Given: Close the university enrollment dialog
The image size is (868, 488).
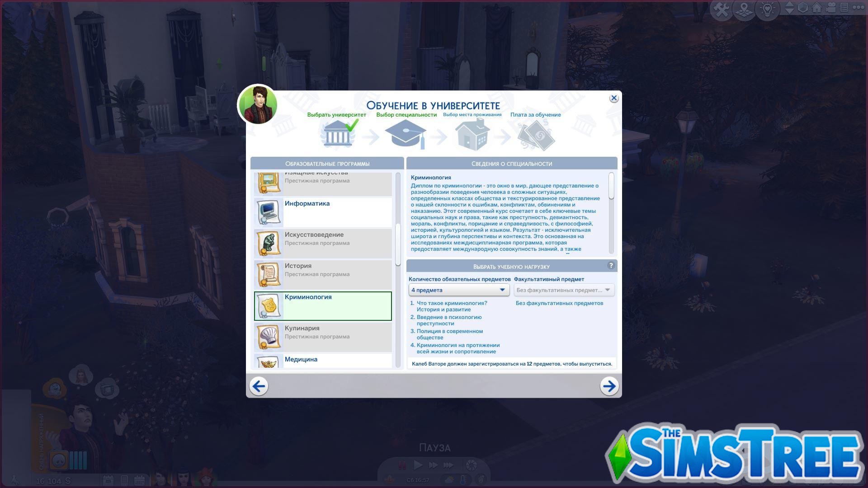Looking at the screenshot, I should [x=613, y=98].
